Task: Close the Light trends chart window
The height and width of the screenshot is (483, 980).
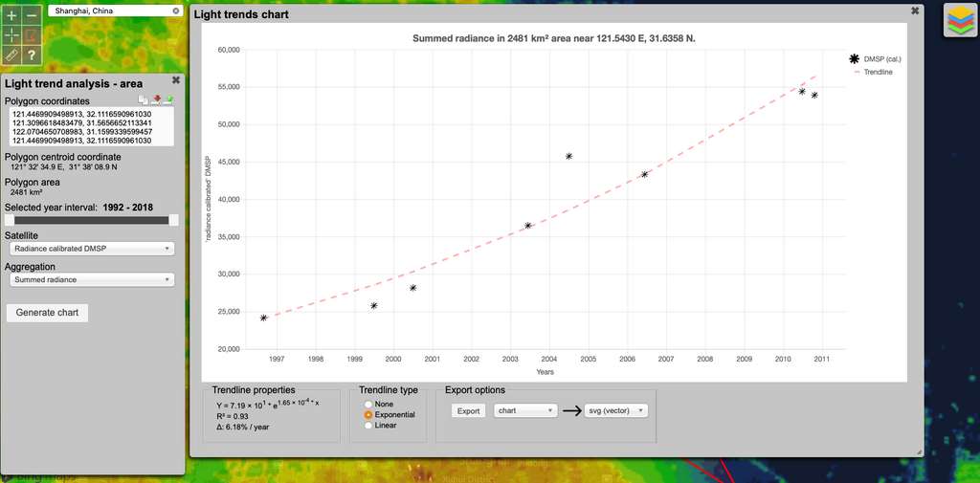Action: coord(915,11)
